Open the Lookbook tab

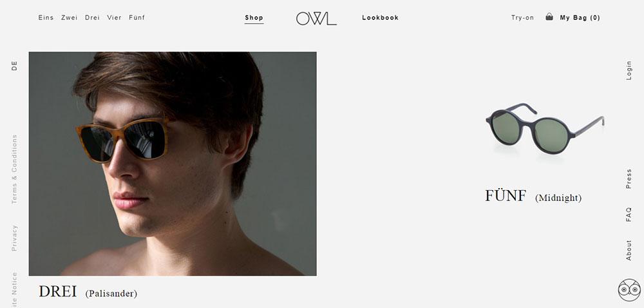381,17
